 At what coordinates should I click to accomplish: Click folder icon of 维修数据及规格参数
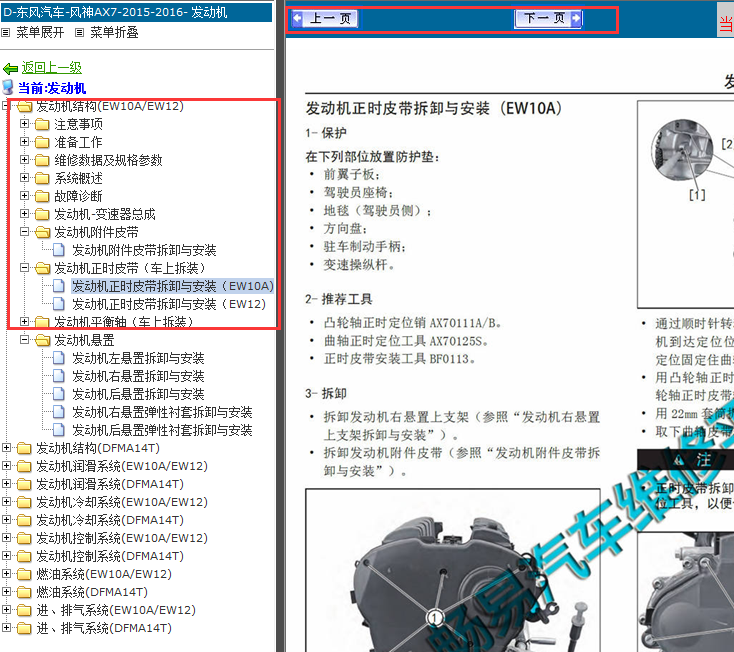[x=42, y=160]
